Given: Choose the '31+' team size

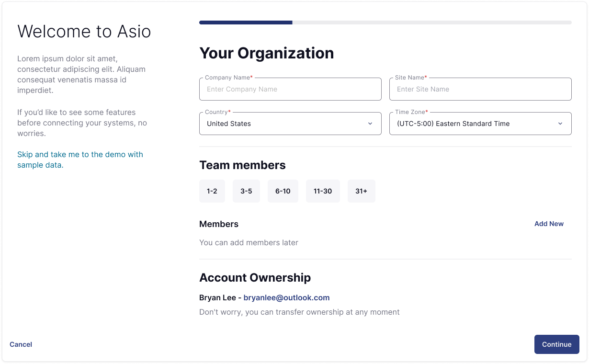Looking at the screenshot, I should (x=362, y=191).
